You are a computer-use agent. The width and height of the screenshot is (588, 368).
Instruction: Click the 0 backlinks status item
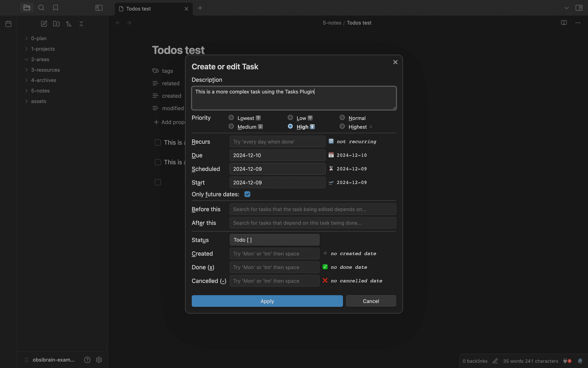click(475, 361)
